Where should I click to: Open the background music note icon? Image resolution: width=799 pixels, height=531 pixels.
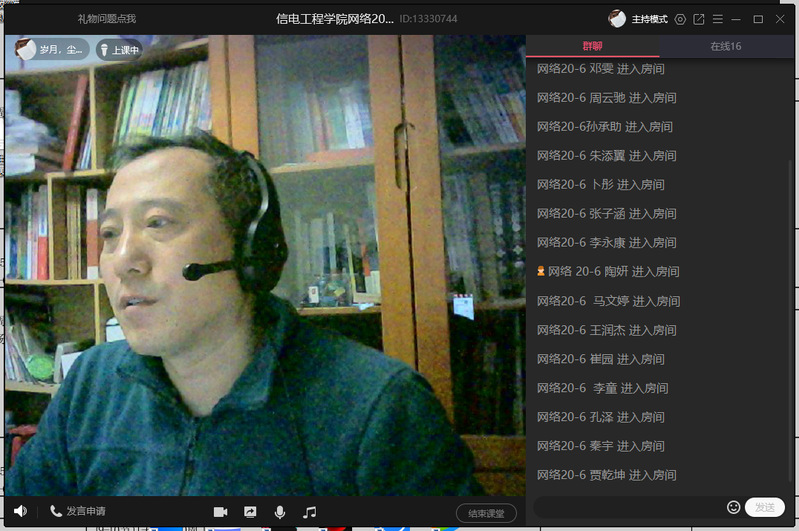click(310, 511)
